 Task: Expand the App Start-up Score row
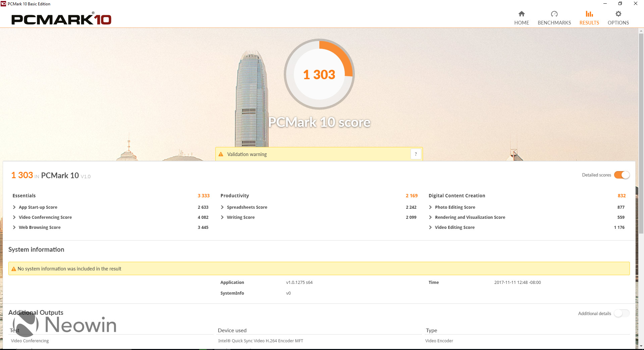14,207
